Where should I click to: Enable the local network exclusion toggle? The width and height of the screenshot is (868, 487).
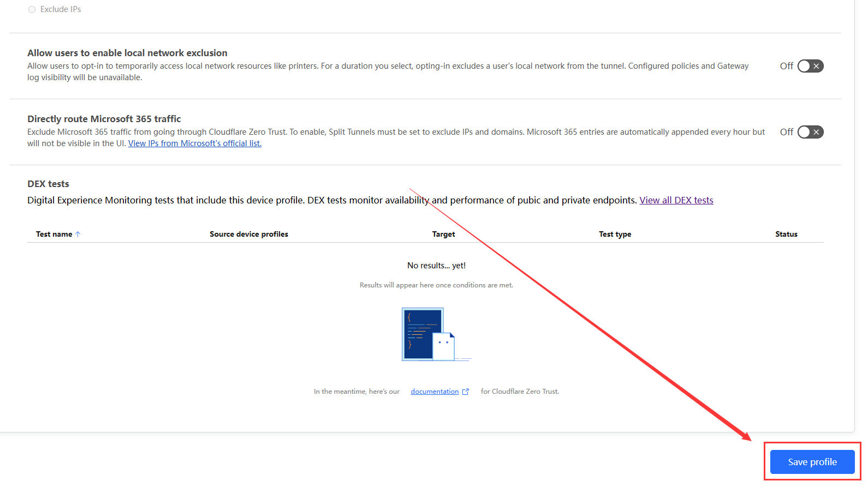pos(810,66)
